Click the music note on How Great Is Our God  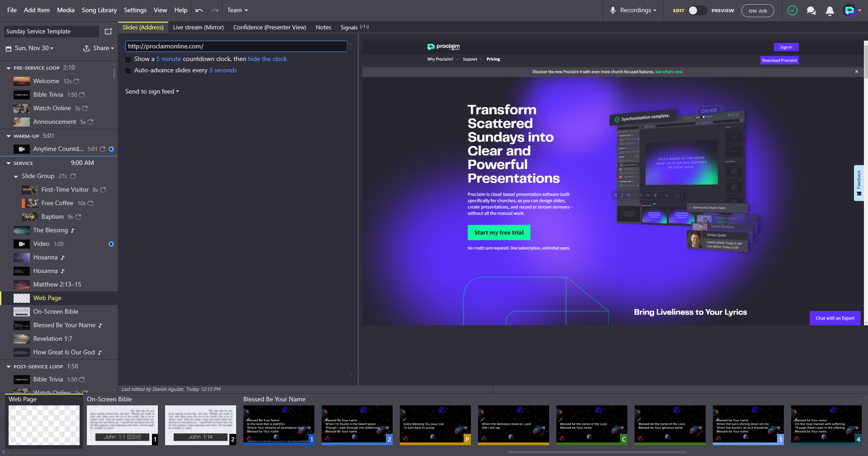point(100,353)
